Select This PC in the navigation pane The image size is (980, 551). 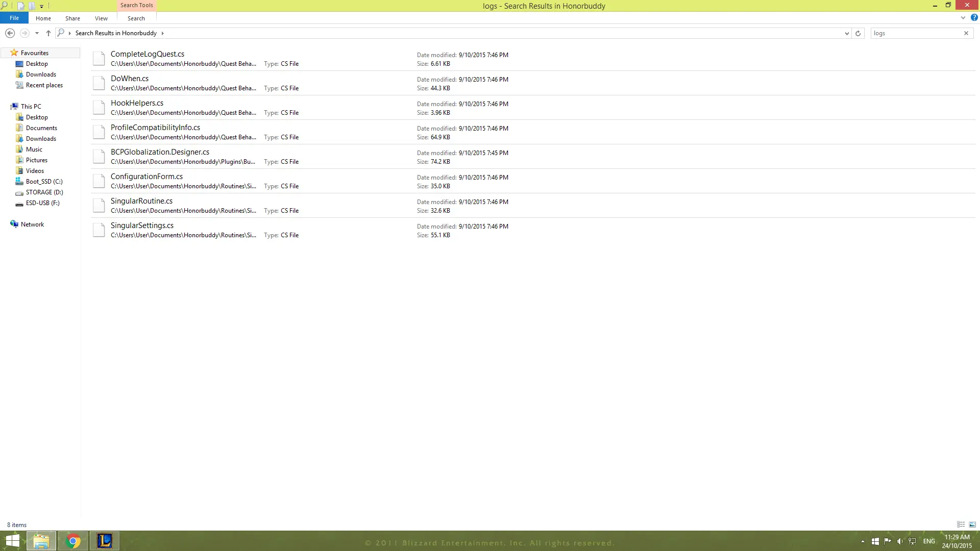31,107
